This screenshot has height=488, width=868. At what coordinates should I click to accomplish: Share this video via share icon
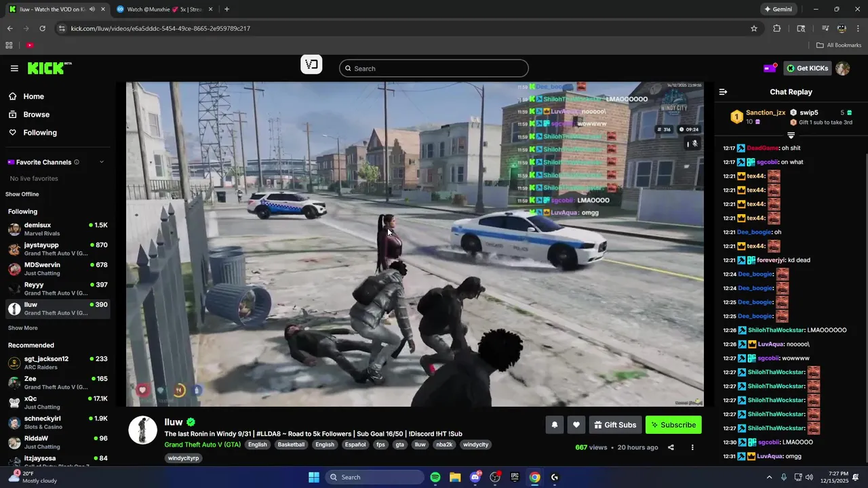[671, 447]
